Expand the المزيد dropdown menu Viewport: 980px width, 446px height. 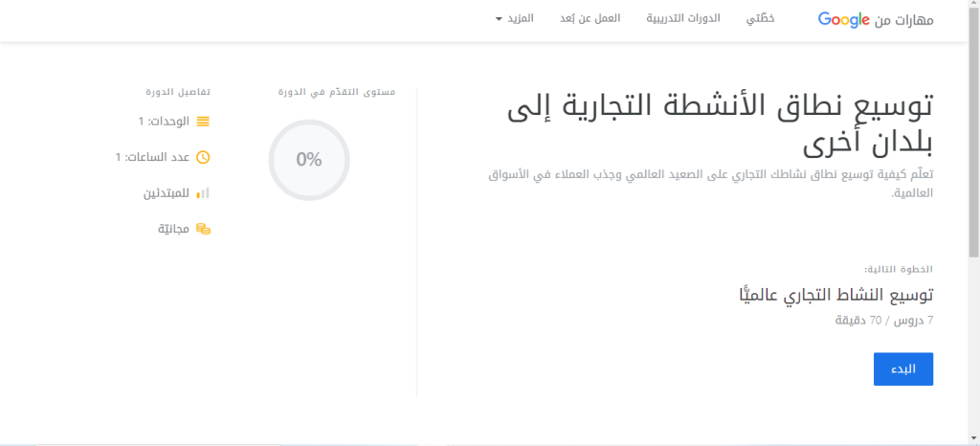518,19
